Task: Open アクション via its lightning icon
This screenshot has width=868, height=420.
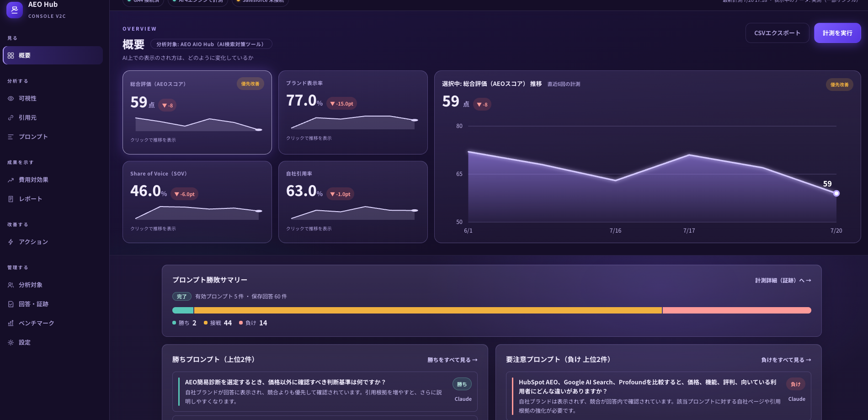Action: click(11, 242)
